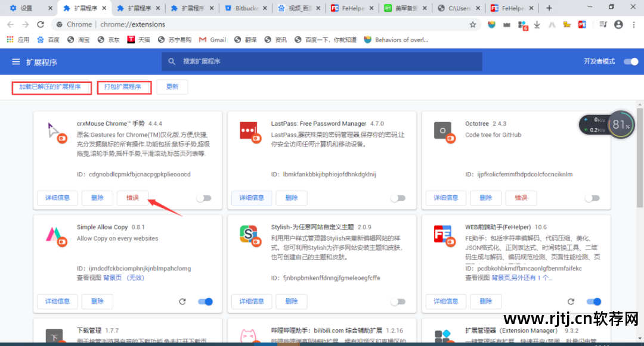Disable the WEB前端助手 FeHelper toggle

594,302
